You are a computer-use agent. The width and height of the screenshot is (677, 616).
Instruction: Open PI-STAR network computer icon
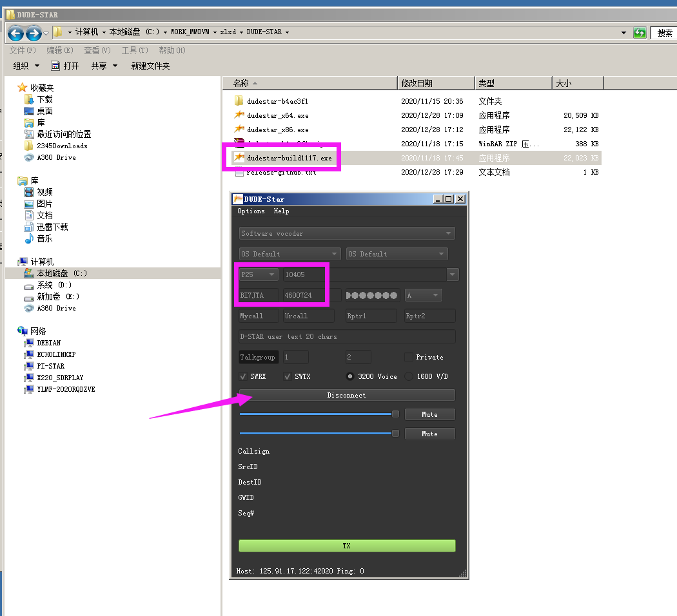29,366
